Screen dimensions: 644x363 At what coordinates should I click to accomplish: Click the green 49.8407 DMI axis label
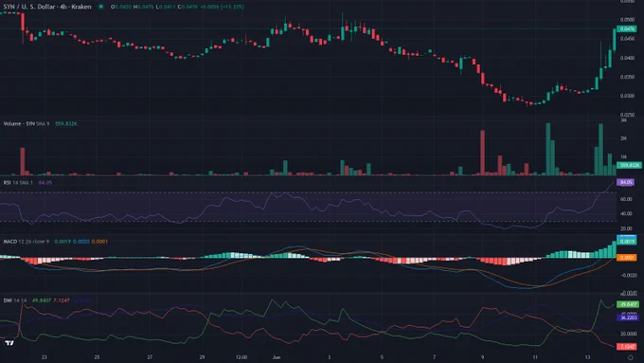tap(628, 304)
